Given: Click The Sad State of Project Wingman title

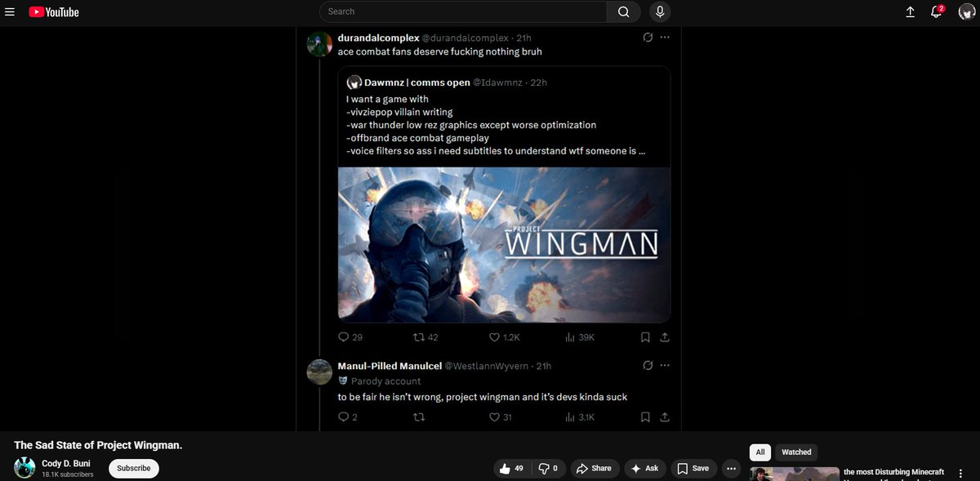Looking at the screenshot, I should pos(98,445).
